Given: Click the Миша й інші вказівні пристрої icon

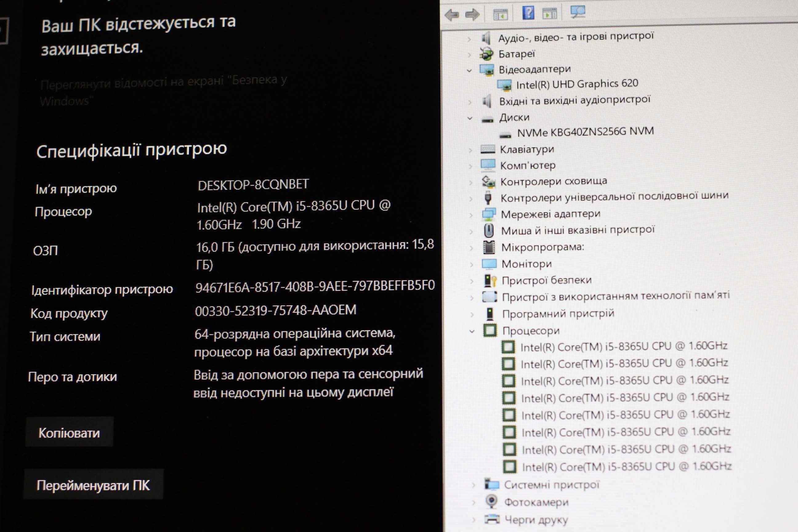Looking at the screenshot, I should click(x=489, y=231).
